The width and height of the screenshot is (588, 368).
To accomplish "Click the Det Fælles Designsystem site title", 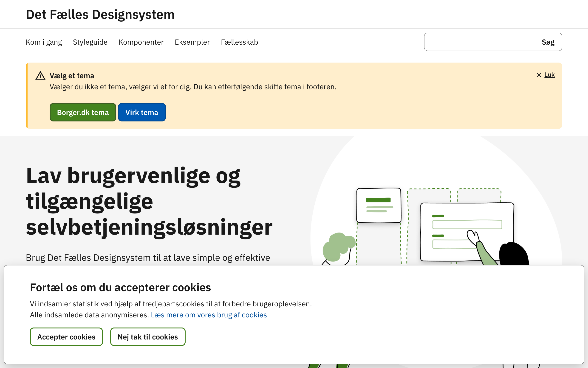I will pos(100,14).
